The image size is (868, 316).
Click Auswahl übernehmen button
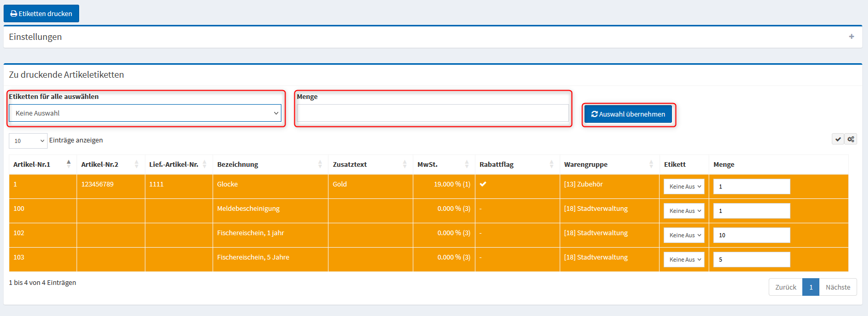(x=628, y=114)
